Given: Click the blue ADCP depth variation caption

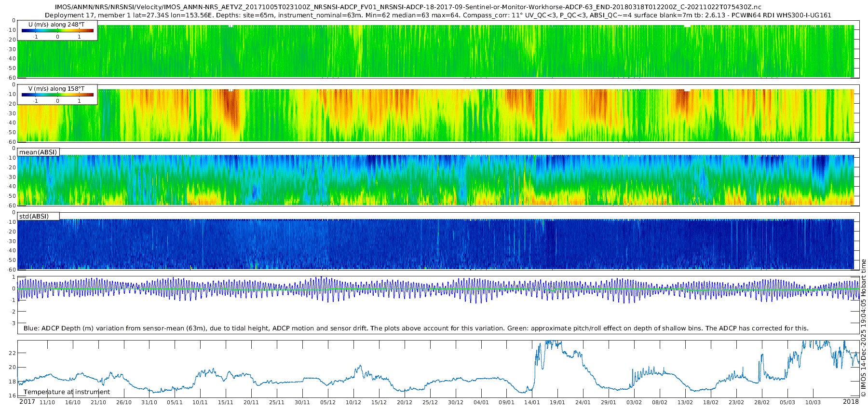Looking at the screenshot, I should click(416, 328).
